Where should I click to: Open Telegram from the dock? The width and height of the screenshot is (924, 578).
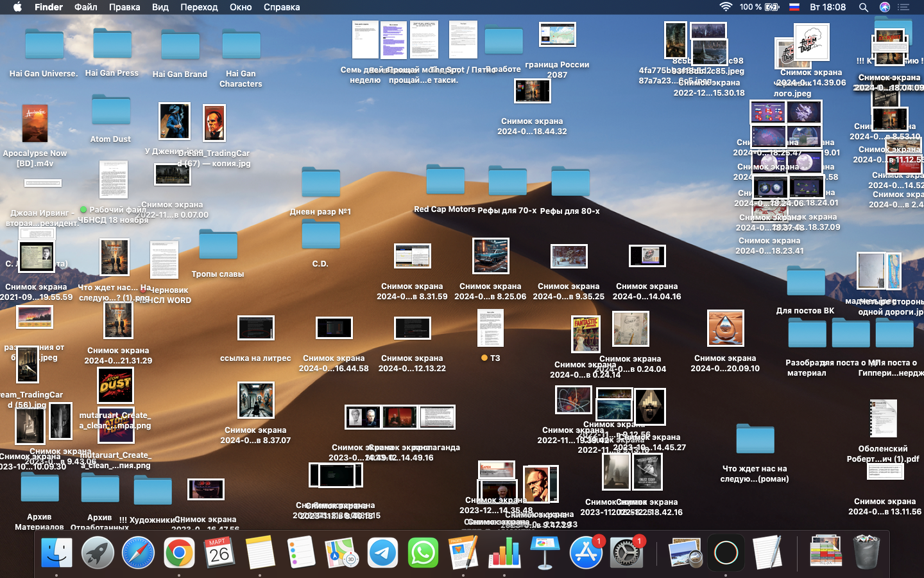[382, 552]
